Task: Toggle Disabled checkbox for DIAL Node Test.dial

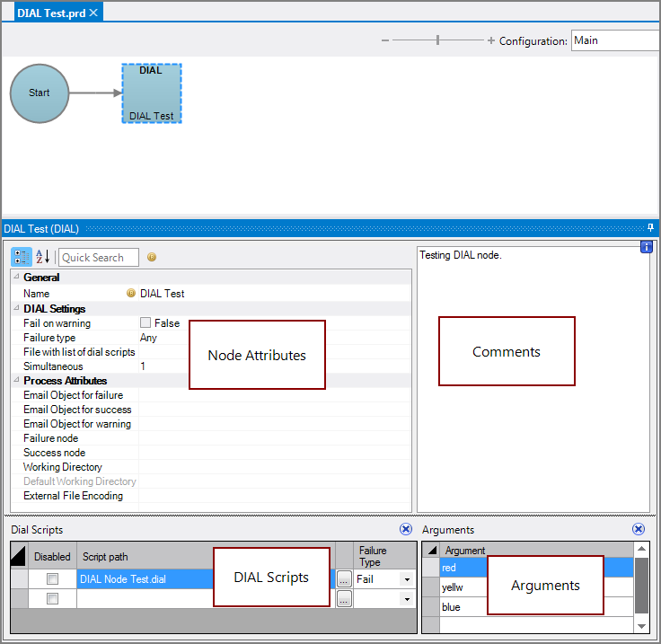Action: [52, 578]
